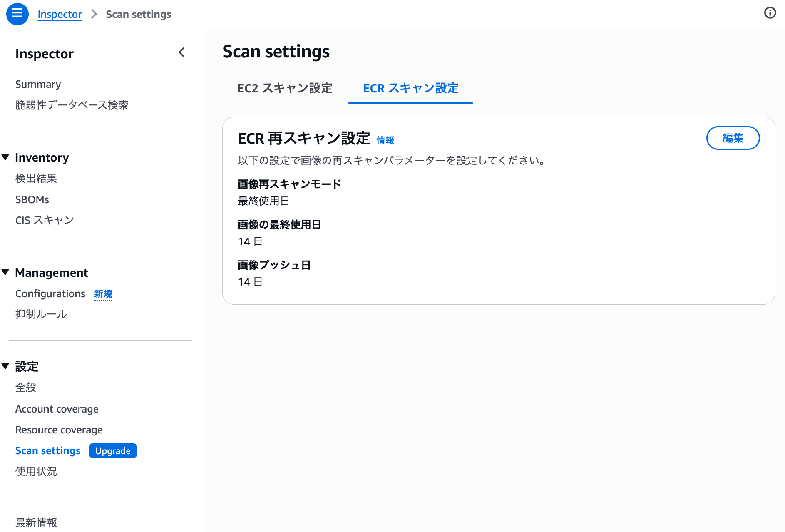Click the 画像再スキャンモード value 最終使用日

263,201
